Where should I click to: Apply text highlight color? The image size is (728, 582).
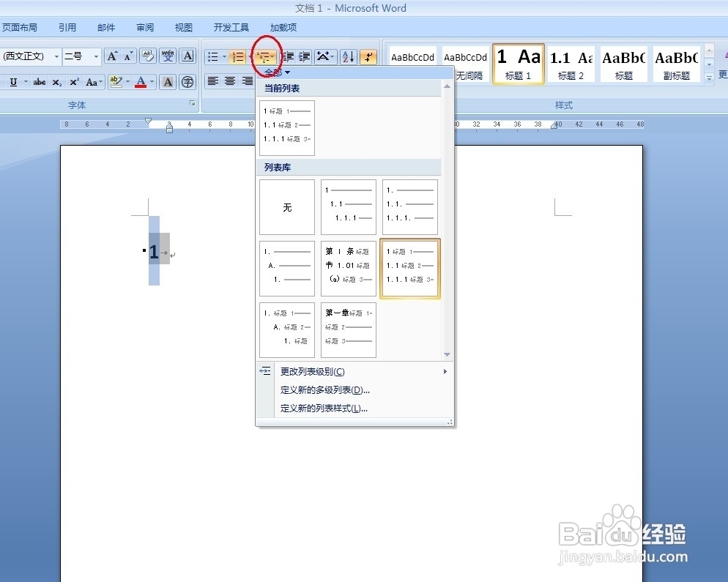pos(116,82)
